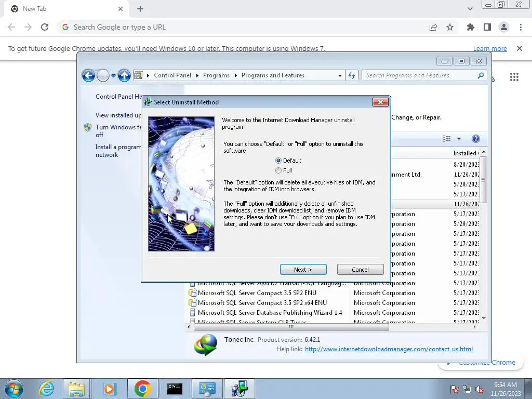Select the Full uninstall option
Image resolution: width=532 pixels, height=399 pixels.
[284, 170]
